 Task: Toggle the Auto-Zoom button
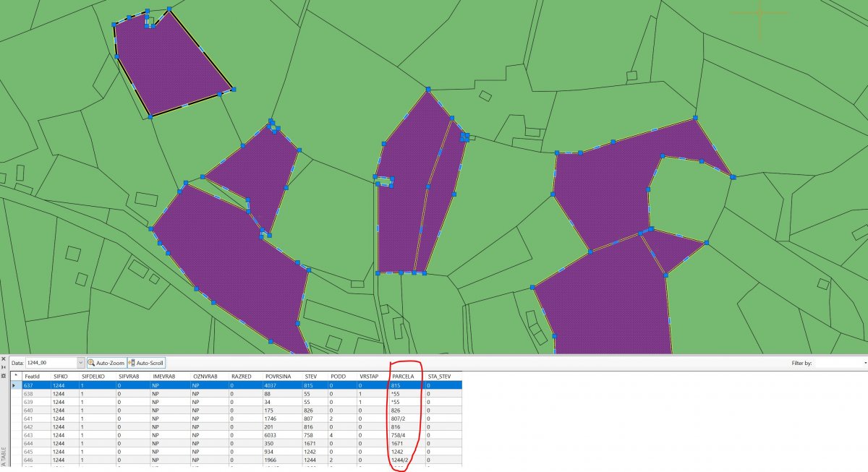click(106, 363)
